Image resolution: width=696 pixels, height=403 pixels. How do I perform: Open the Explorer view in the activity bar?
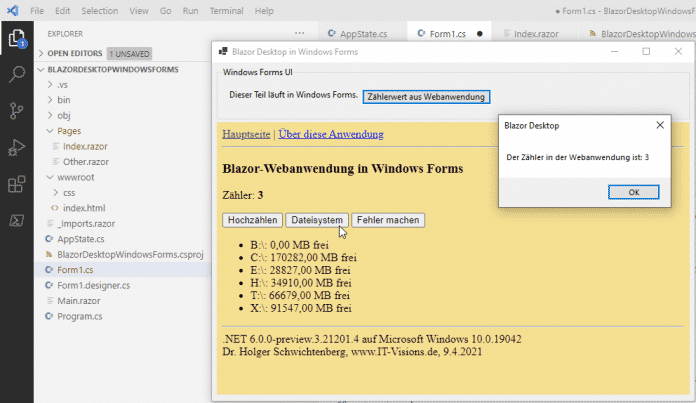point(17,39)
